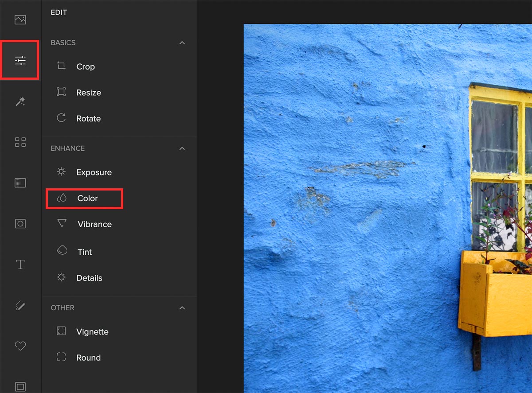Click the Tint icon

pos(62,250)
